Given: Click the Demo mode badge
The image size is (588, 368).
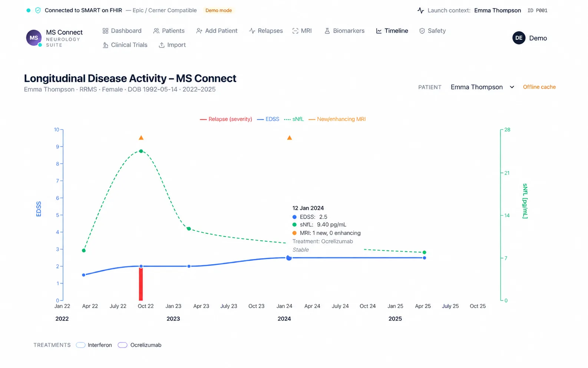Looking at the screenshot, I should (219, 10).
